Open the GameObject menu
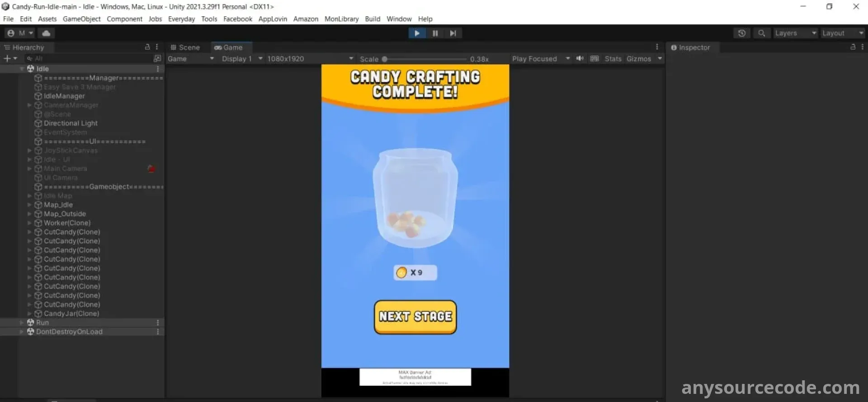This screenshot has height=402, width=868. point(81,19)
